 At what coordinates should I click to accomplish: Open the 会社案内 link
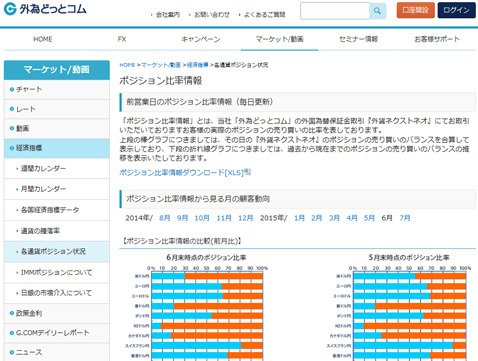click(168, 14)
